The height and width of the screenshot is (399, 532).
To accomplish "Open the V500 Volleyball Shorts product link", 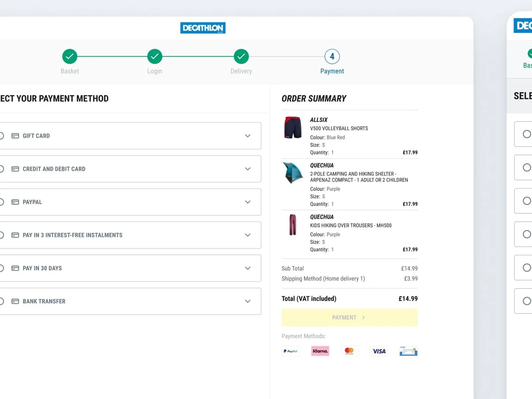I will (339, 128).
